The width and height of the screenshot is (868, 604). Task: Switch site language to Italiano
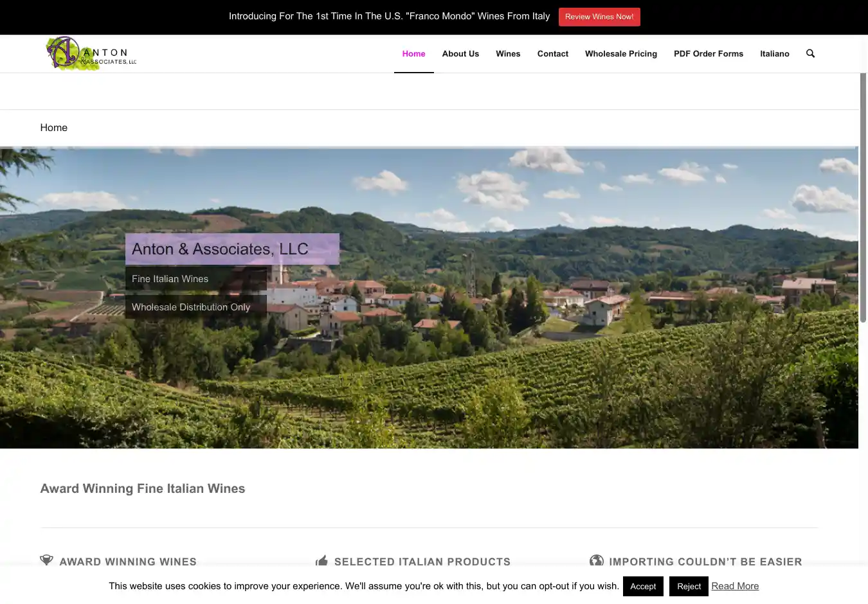(x=775, y=54)
